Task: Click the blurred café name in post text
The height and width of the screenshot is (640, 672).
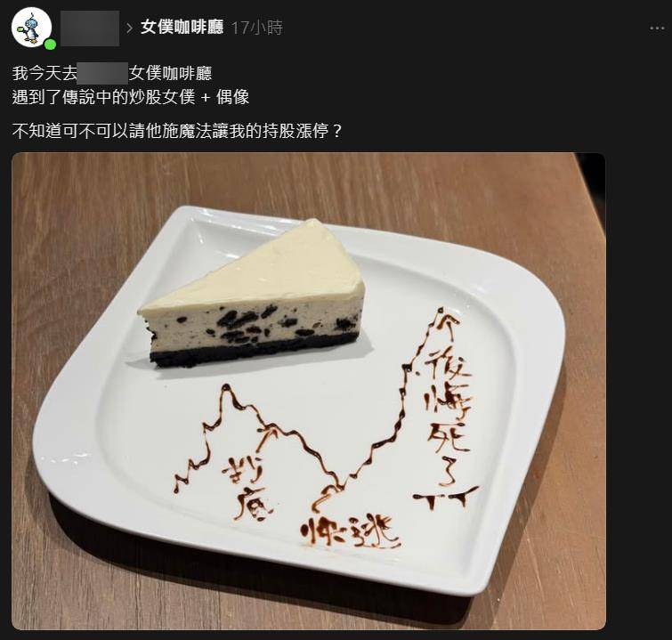Action: (x=103, y=73)
